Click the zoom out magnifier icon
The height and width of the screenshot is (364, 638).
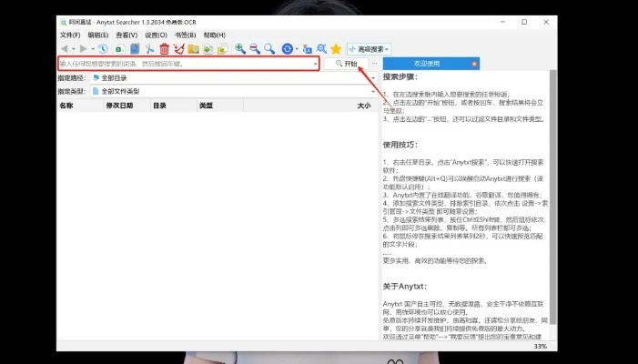[x=255, y=48]
